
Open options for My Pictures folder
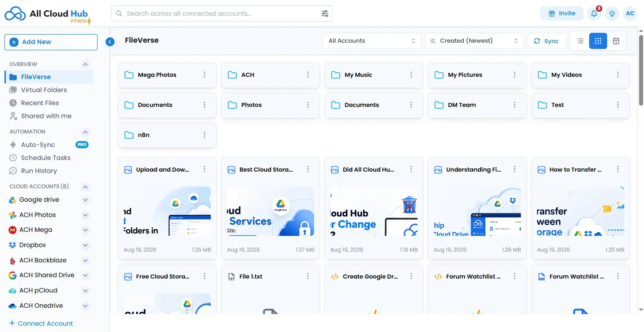(515, 75)
